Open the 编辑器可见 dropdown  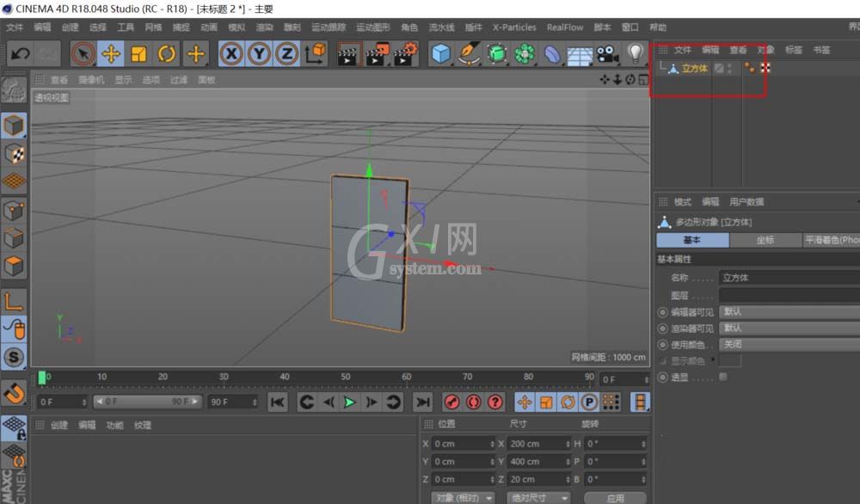(789, 312)
